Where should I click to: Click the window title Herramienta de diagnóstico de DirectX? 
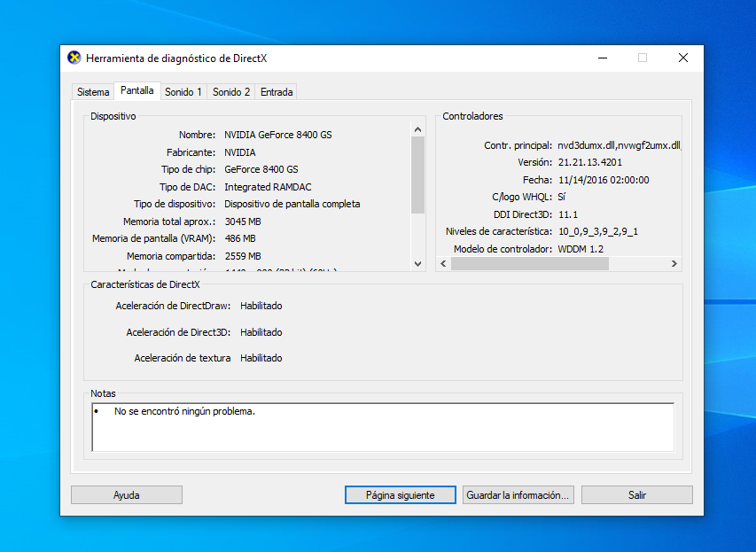click(x=176, y=58)
